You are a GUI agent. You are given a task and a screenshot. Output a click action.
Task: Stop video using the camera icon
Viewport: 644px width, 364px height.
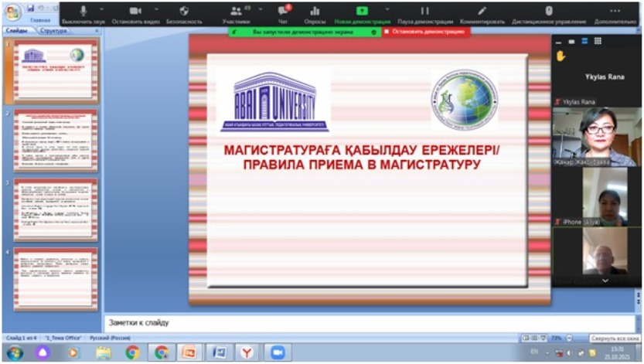click(x=135, y=11)
